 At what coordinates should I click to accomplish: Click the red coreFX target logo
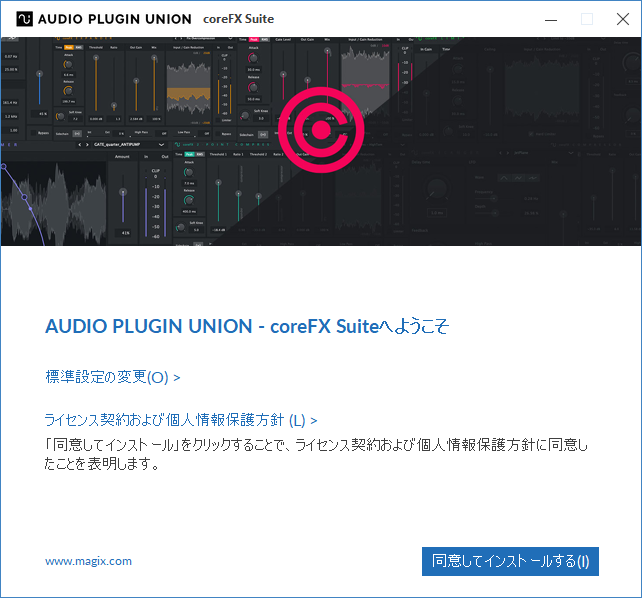click(x=321, y=130)
